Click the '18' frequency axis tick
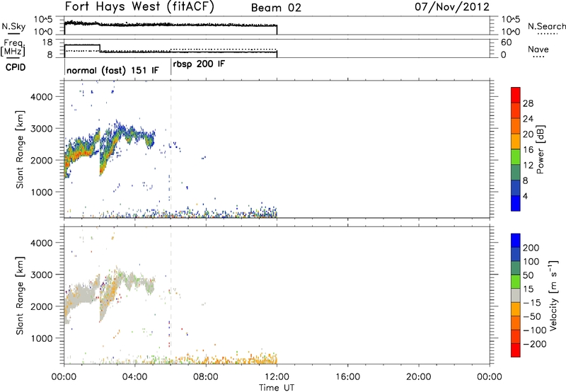Viewport: 566px width, 392px height. tap(47, 42)
